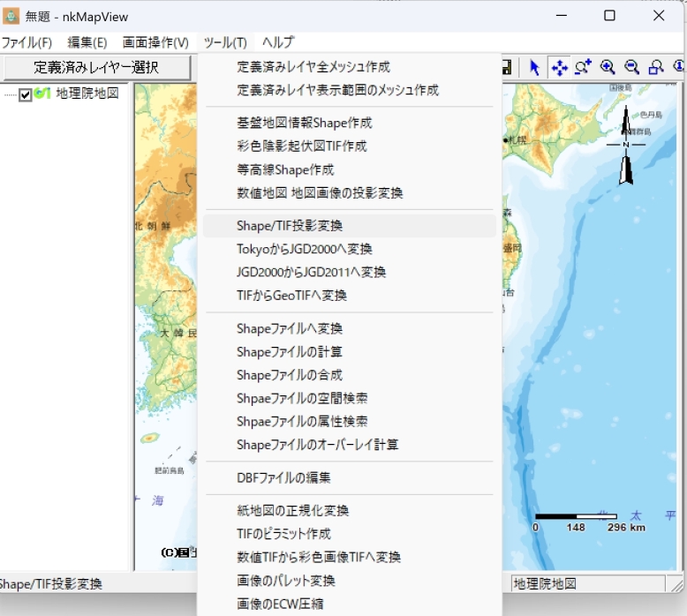Select the 地理院地図 layer name in tree

coord(87,94)
